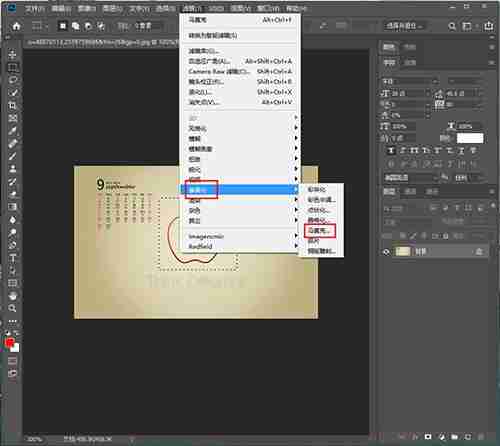The image size is (500, 446).
Task: Go to the Home screen icon
Action: coord(16,26)
